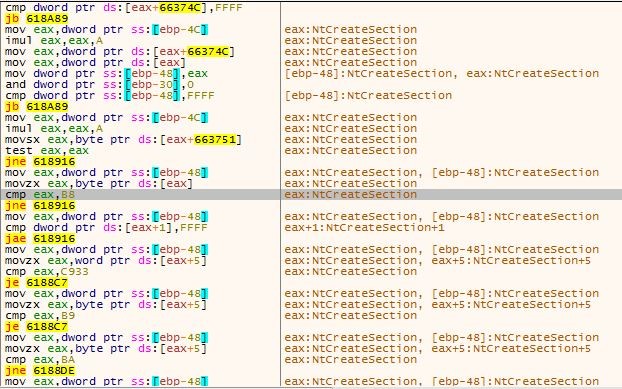Click comment '[ebp-48]:NtCreateSection, eax:NtCreateSection'
This screenshot has width=622, height=389.
tap(442, 74)
